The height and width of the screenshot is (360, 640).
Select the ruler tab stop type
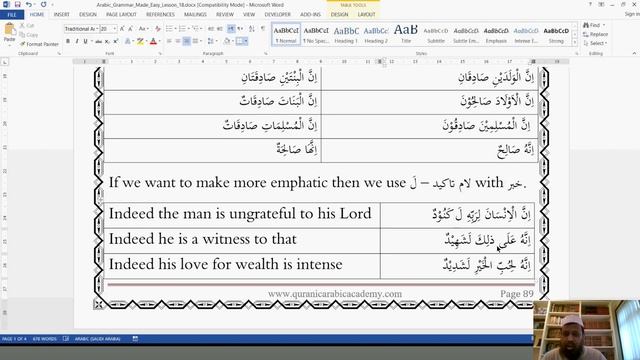tap(5, 62)
